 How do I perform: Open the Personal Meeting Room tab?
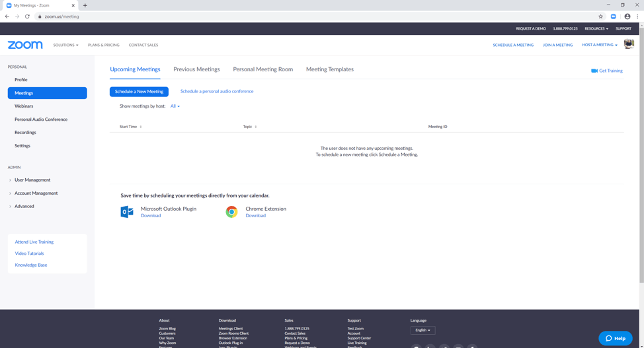coord(263,69)
